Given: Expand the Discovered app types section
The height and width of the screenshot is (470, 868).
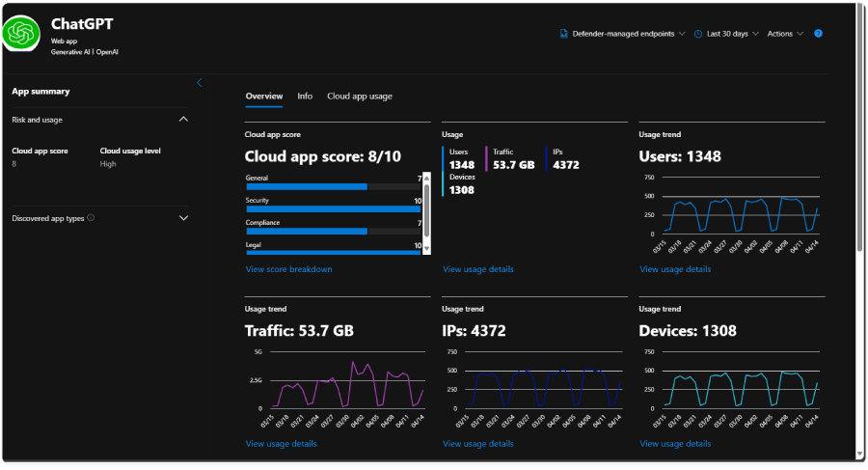Looking at the screenshot, I should [183, 218].
